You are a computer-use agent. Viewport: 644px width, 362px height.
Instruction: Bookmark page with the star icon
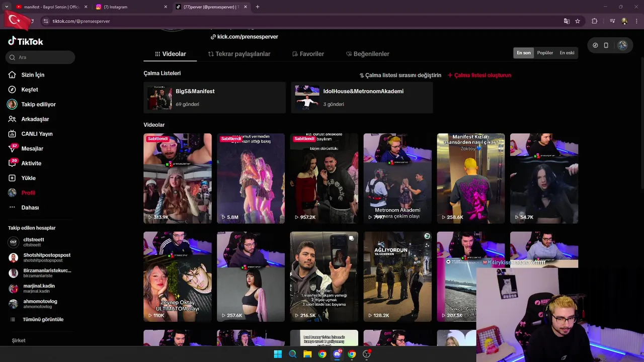578,21
